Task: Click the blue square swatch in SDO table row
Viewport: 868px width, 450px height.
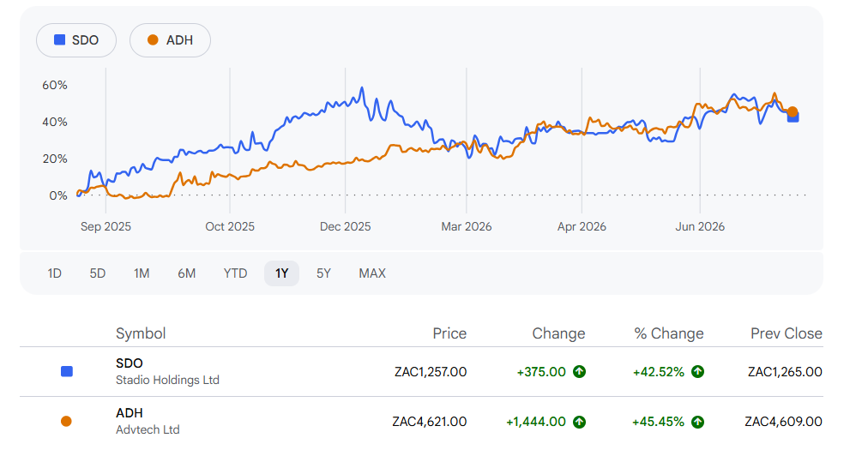Action: click(66, 371)
